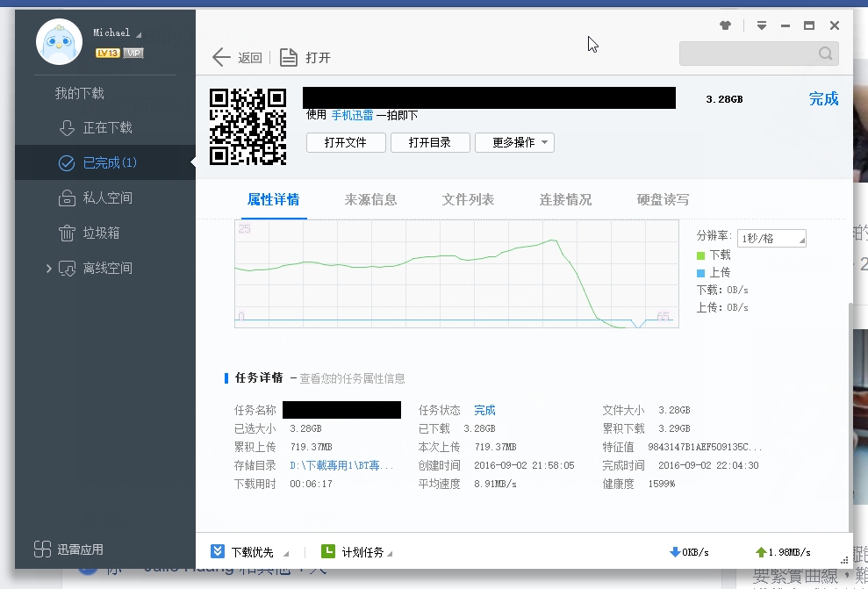The width and height of the screenshot is (868, 589).
Task: Expand the 更多操作 dropdown
Action: 514,143
